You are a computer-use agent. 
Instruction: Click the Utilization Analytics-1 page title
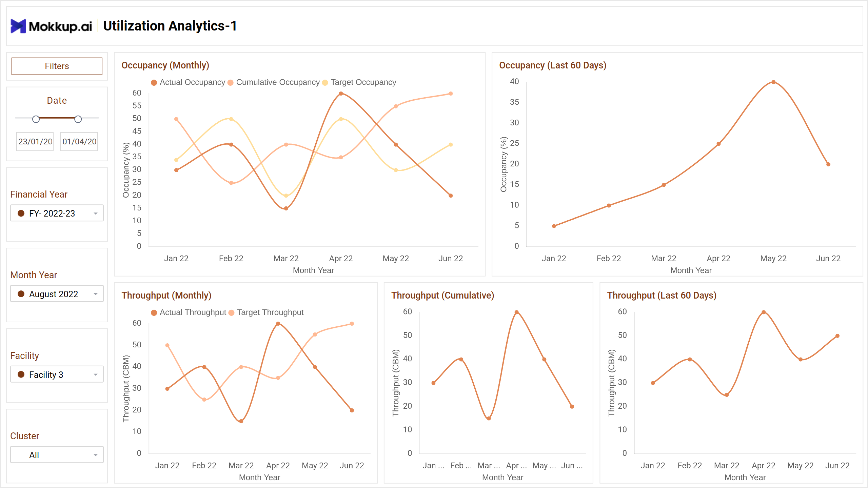point(170,26)
